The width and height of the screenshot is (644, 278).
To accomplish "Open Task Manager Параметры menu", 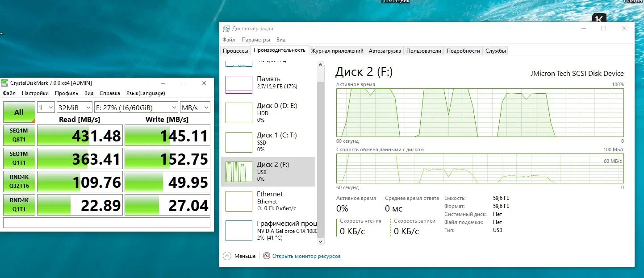I will pos(256,40).
